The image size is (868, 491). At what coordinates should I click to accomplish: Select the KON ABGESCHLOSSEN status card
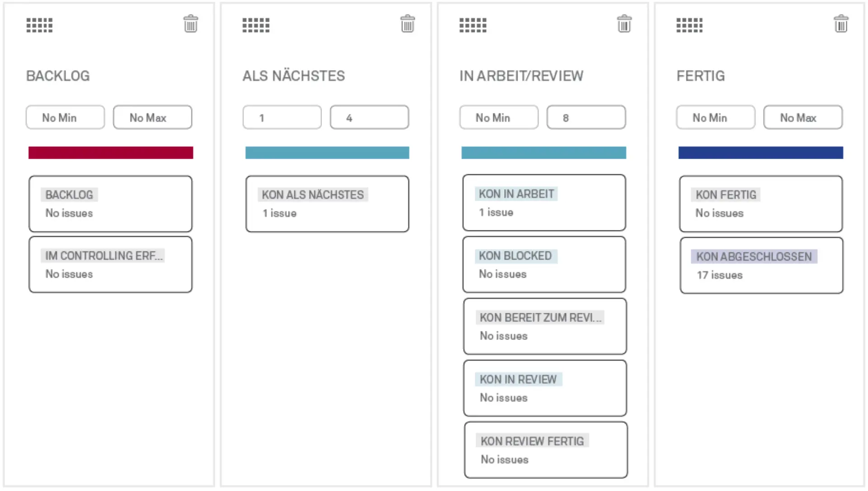pos(761,265)
